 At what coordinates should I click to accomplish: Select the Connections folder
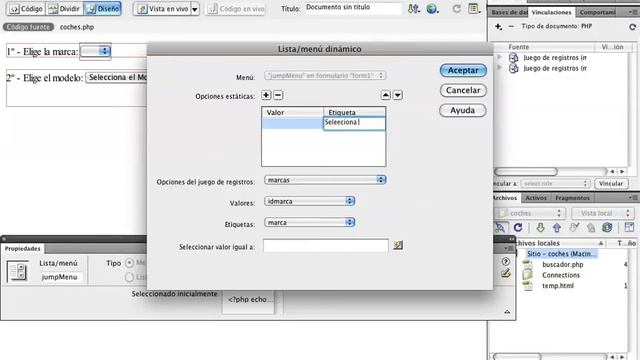tap(561, 275)
